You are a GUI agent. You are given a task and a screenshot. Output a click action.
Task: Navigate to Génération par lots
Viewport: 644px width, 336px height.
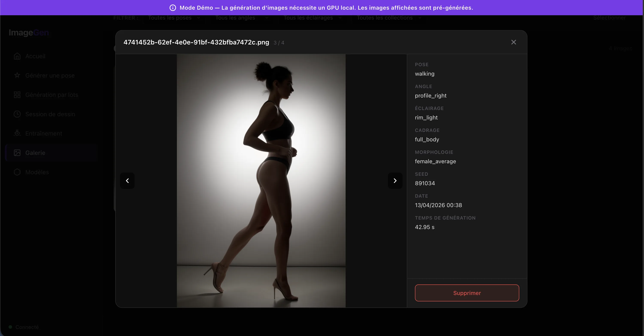pyautogui.click(x=52, y=95)
